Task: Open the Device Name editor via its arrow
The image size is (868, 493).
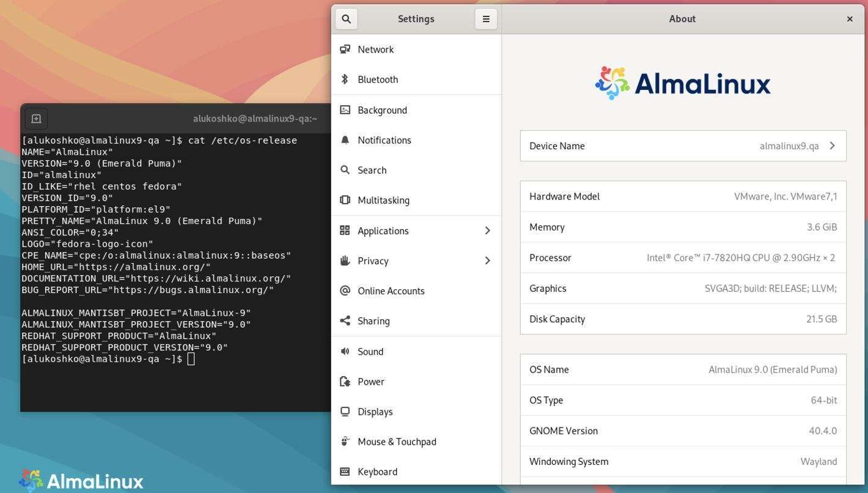Action: (831, 146)
